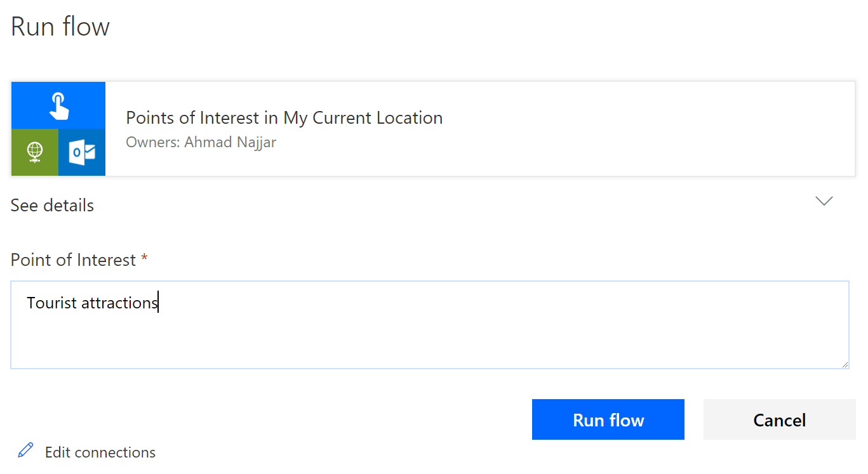Image resolution: width=868 pixels, height=474 pixels.
Task: Click the "See details" label
Action: point(53,206)
